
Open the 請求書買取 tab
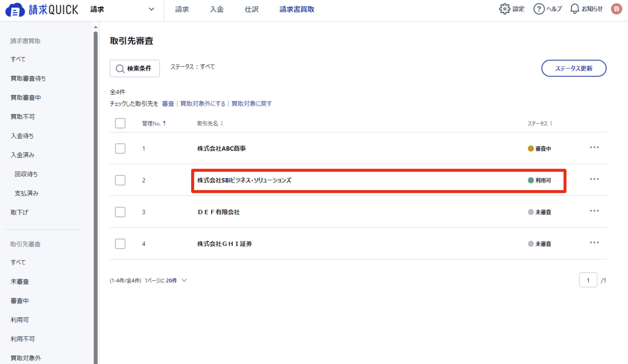pos(297,9)
